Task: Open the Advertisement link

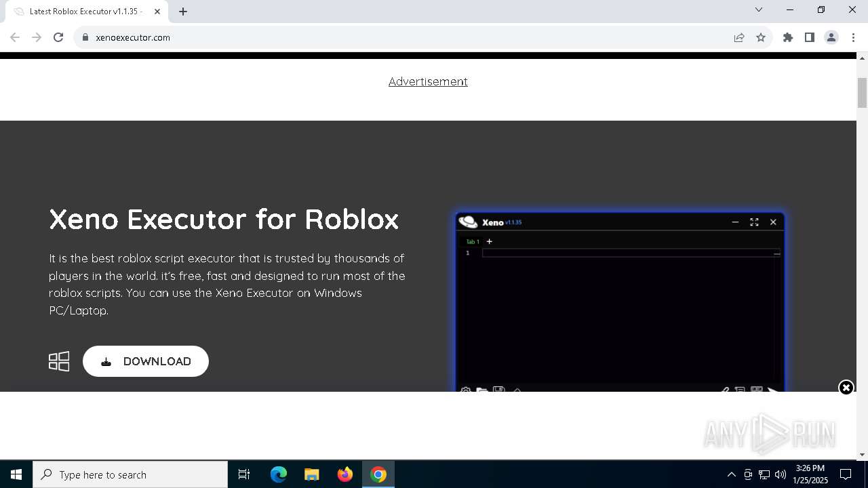Action: [428, 81]
